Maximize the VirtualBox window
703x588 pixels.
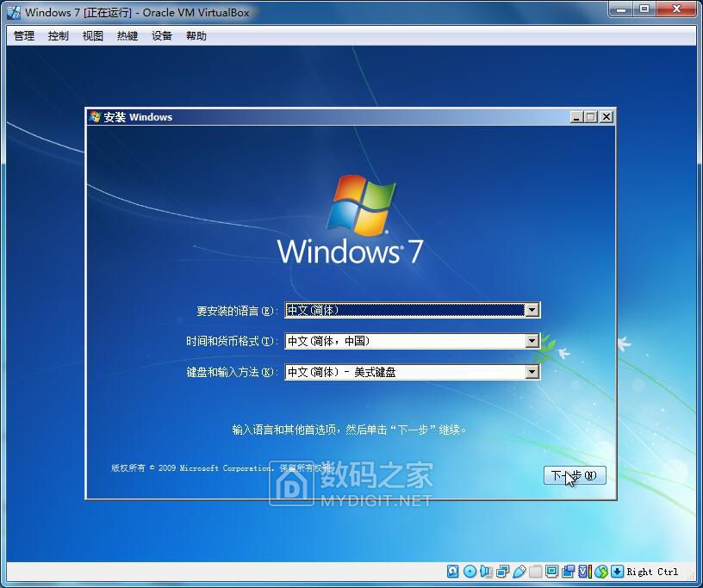pyautogui.click(x=644, y=9)
